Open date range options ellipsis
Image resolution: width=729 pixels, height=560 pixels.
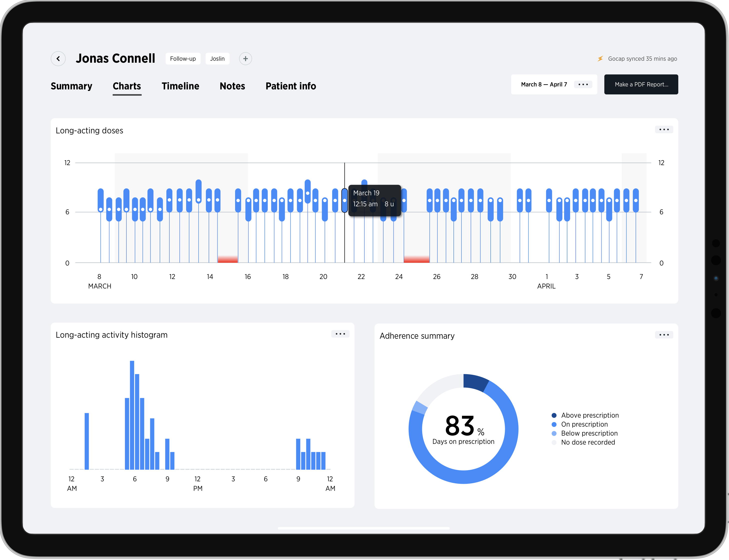click(583, 85)
